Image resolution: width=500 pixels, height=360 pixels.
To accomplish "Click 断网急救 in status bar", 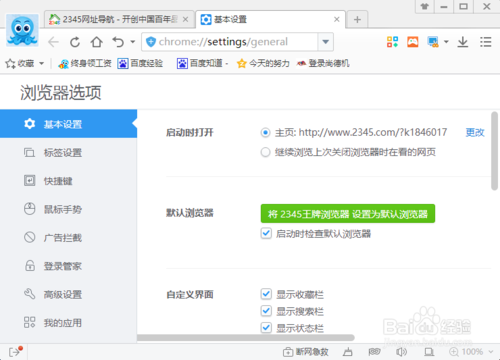I will (306, 352).
